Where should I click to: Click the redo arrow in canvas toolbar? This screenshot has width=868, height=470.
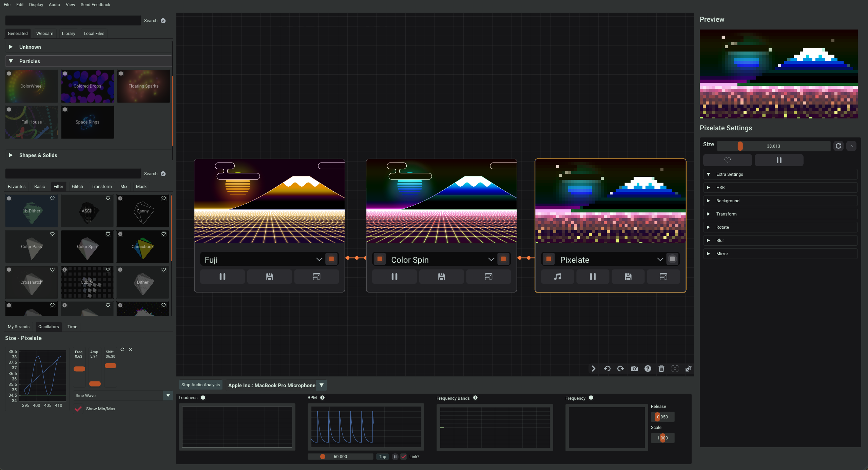[620, 369]
